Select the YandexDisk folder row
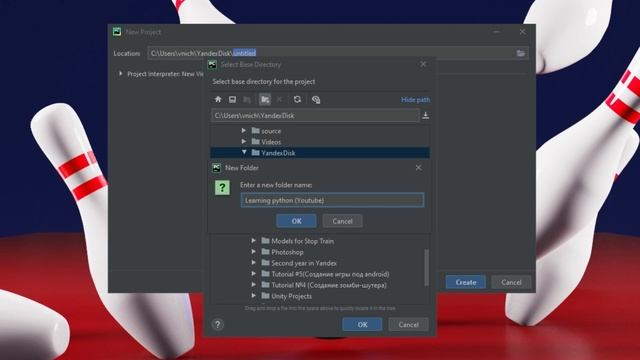Viewport: 640px width, 360px height. click(320, 153)
